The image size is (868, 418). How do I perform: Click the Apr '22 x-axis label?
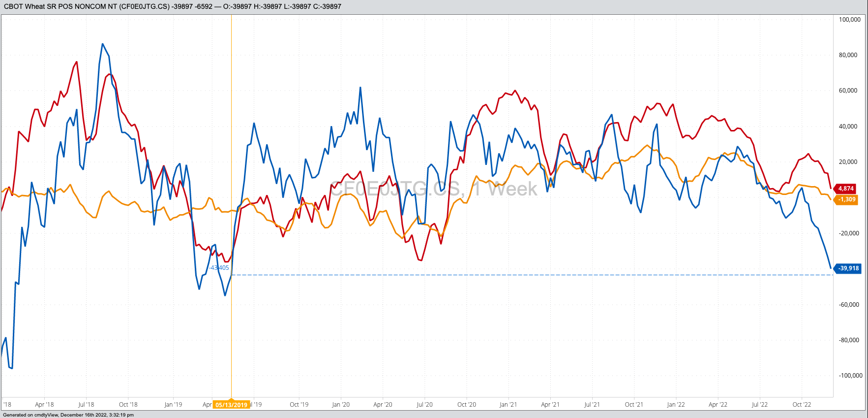[x=718, y=405]
